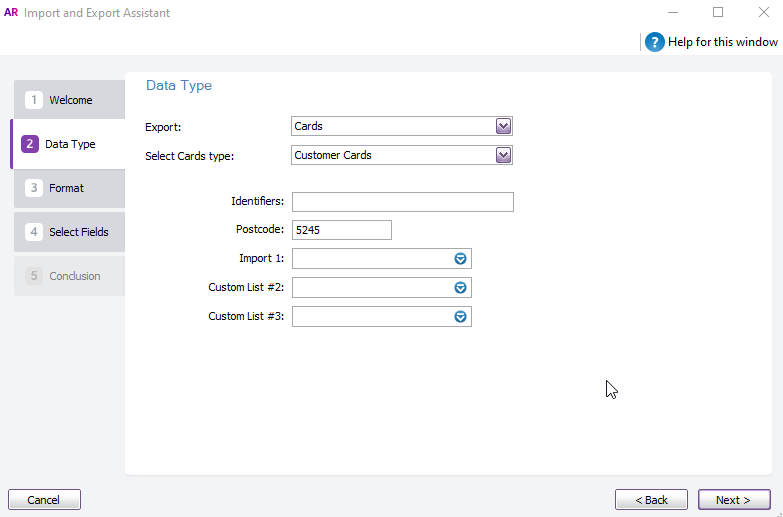This screenshot has width=783, height=517.
Task: Click the Postcode field containing 5245
Action: click(x=341, y=230)
